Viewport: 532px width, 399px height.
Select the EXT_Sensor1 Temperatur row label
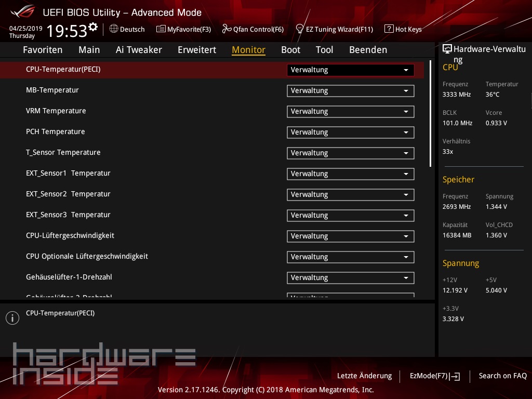[x=68, y=173]
